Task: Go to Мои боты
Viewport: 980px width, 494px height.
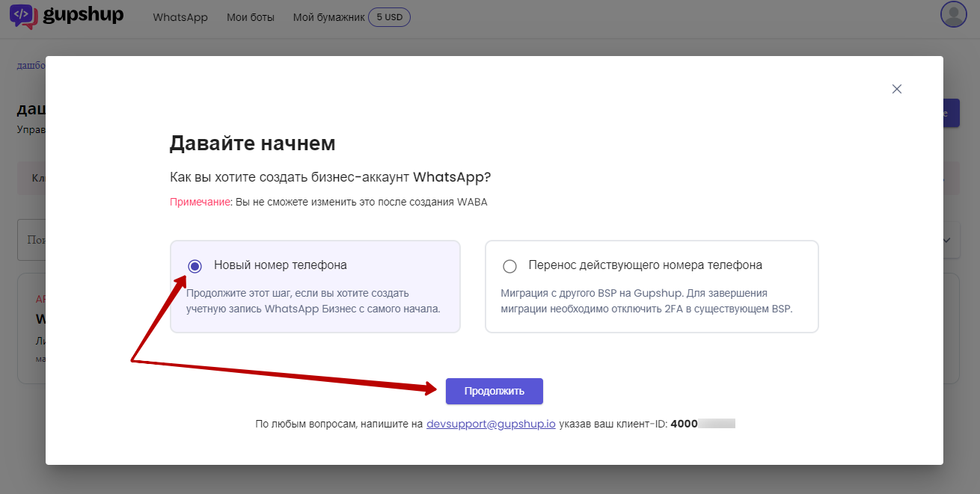Action: point(251,17)
